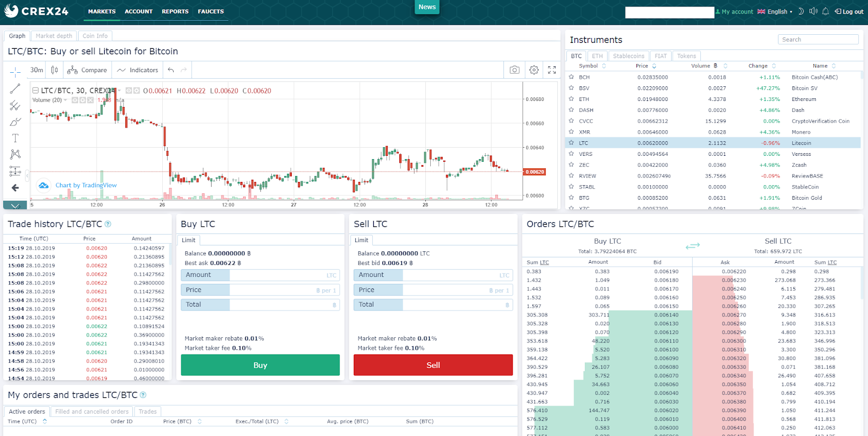Select the brush drawing tool
Screen dimensions: 868x436
tap(15, 122)
